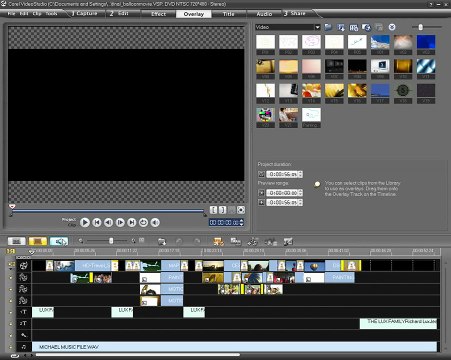
Task: Enlarge the preview window
Action: [241, 210]
